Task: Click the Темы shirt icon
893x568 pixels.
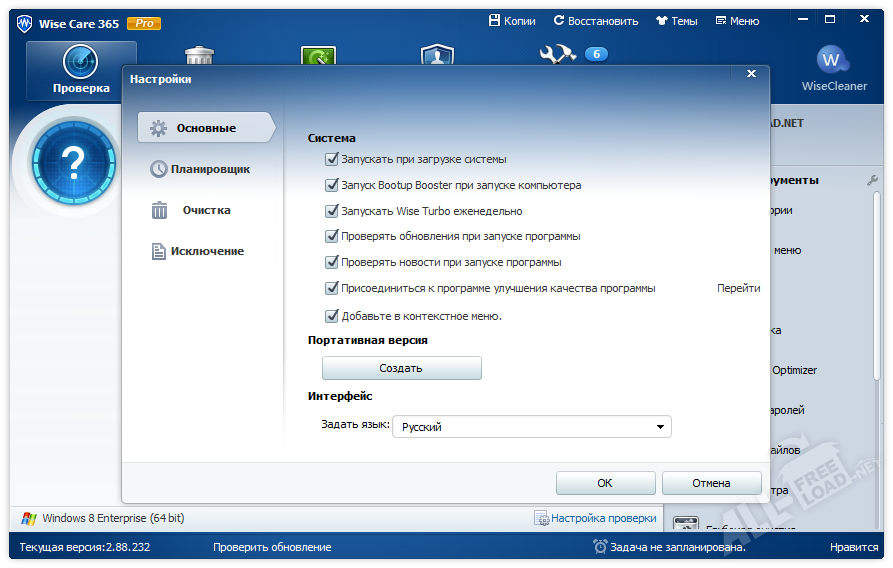Action: (662, 21)
